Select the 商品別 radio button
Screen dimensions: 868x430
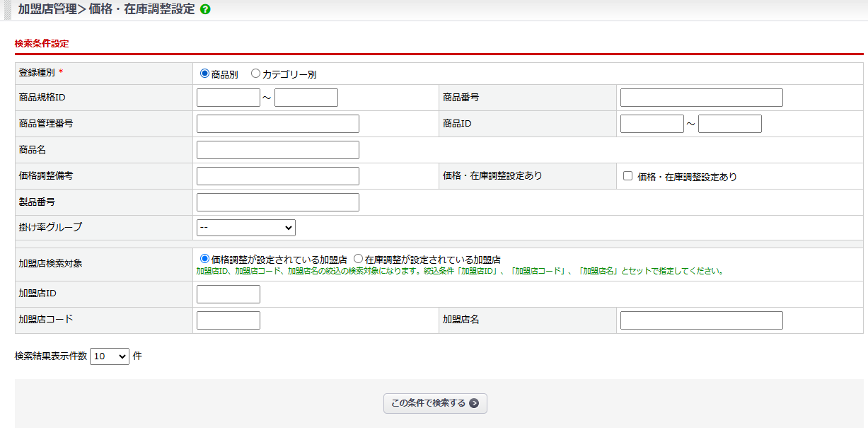pos(205,74)
